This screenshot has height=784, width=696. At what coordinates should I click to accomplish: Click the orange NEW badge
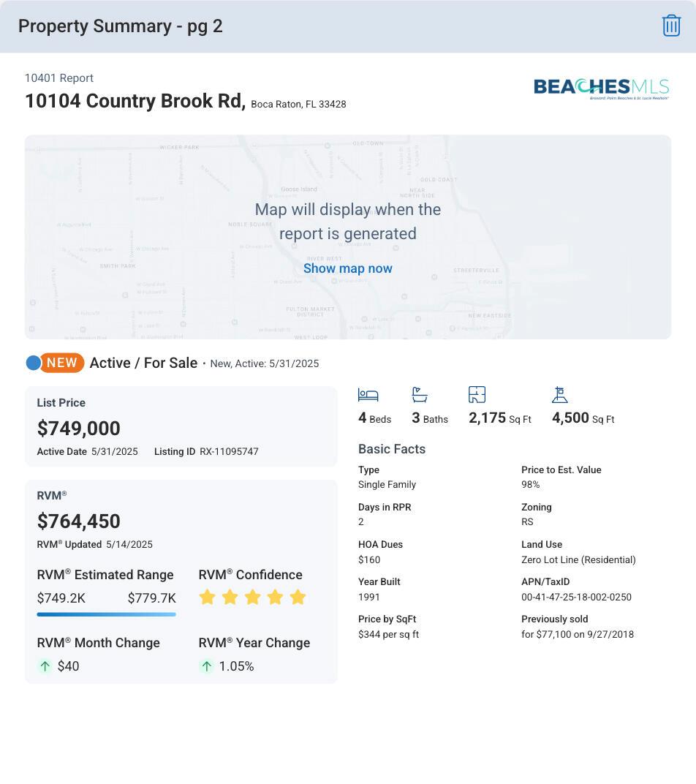pos(62,363)
